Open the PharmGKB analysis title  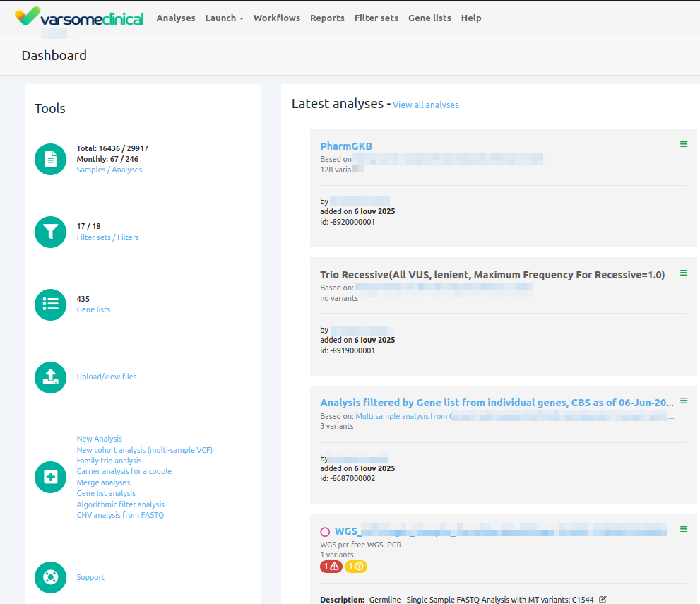pyautogui.click(x=346, y=146)
